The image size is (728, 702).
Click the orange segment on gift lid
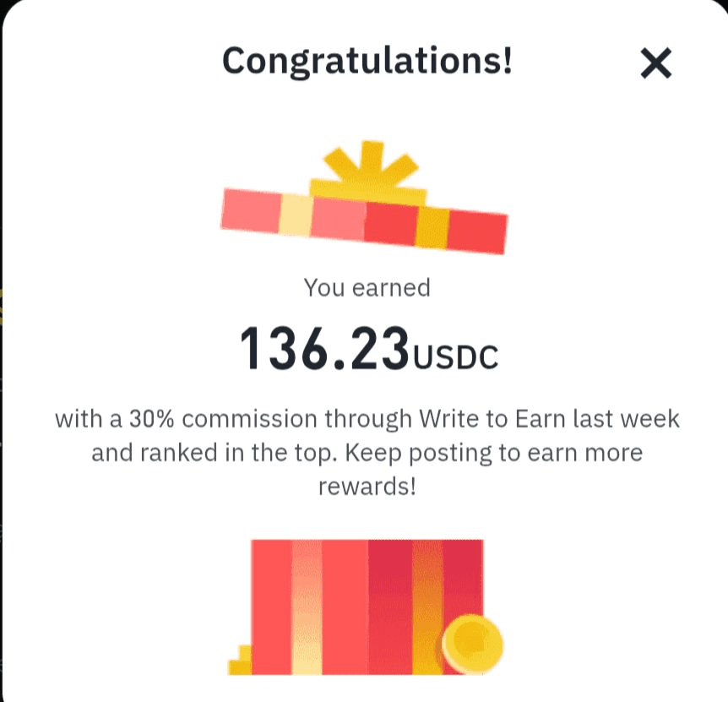coord(432,226)
